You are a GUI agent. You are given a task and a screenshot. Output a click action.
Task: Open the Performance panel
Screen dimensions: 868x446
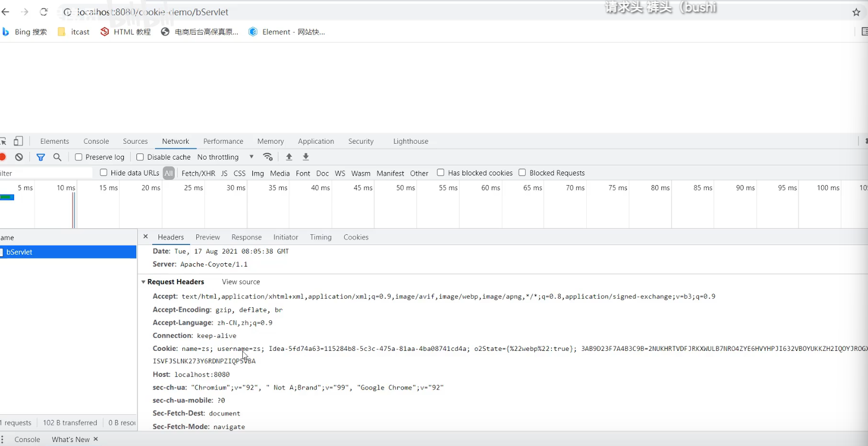click(223, 141)
